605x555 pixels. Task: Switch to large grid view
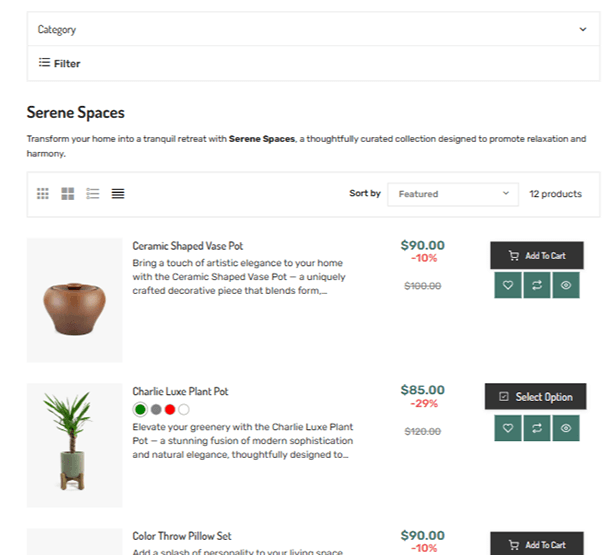click(x=68, y=193)
